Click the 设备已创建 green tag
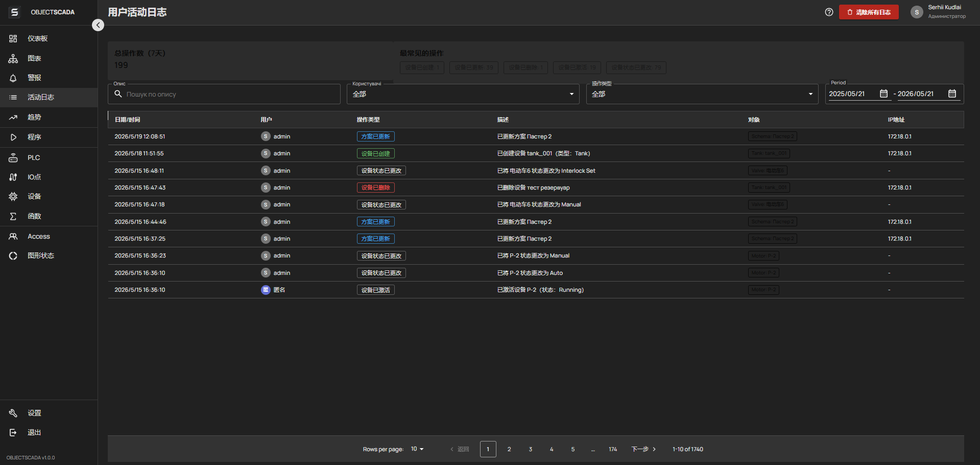Image resolution: width=980 pixels, height=465 pixels. pyautogui.click(x=376, y=153)
